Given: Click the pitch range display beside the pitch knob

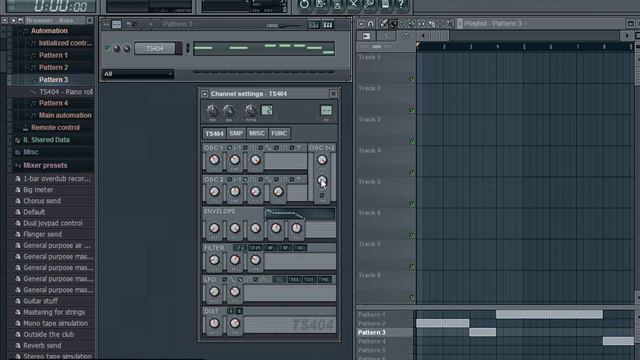Looking at the screenshot, I should [267, 110].
